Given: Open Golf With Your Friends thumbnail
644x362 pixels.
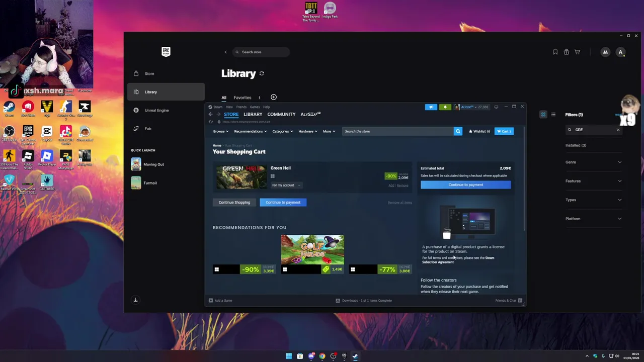Looking at the screenshot, I should [312, 250].
